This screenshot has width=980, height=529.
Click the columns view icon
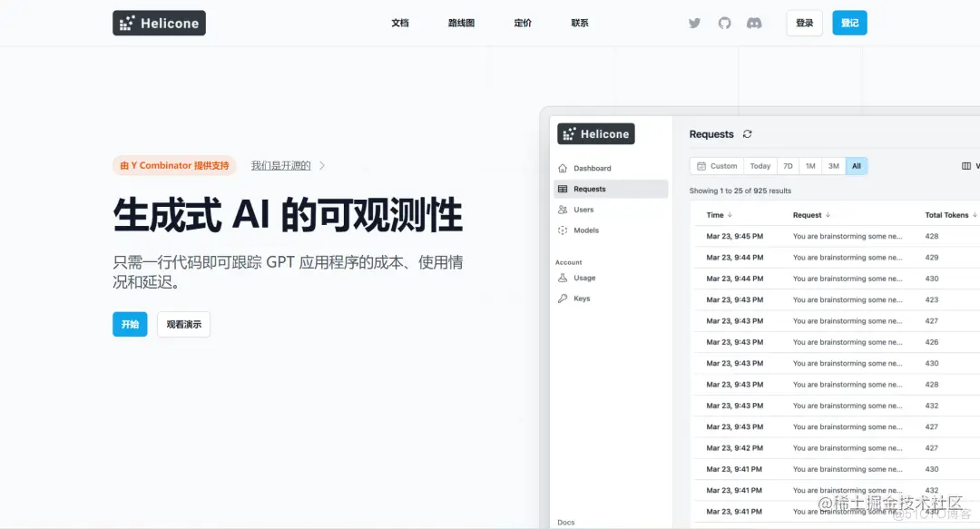coord(966,166)
